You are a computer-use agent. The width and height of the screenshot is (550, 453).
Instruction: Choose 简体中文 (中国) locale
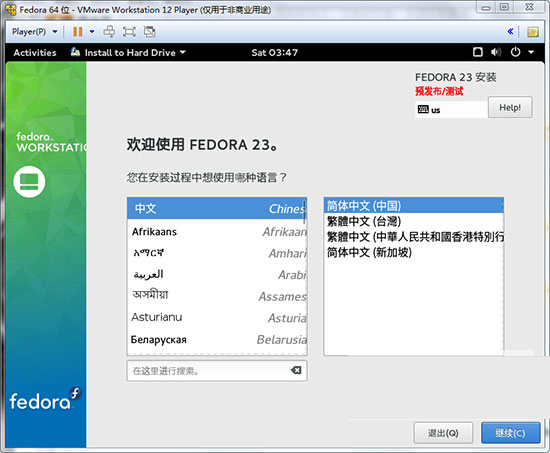tap(414, 206)
